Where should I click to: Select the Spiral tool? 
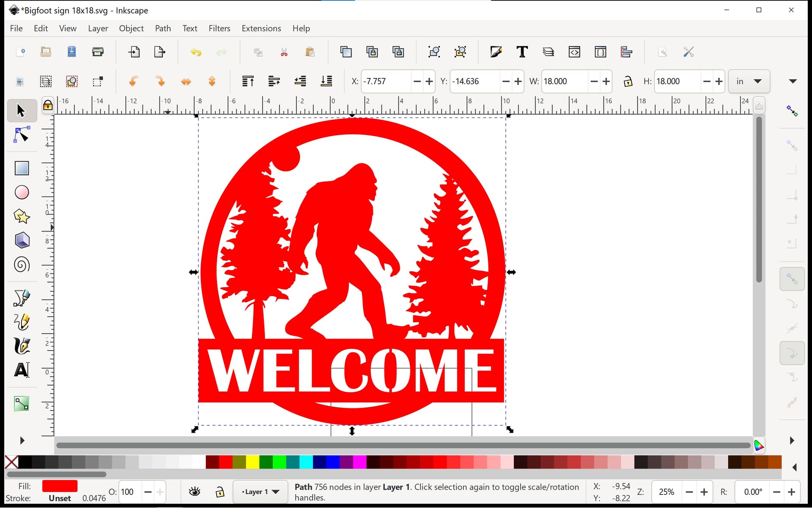click(x=22, y=265)
